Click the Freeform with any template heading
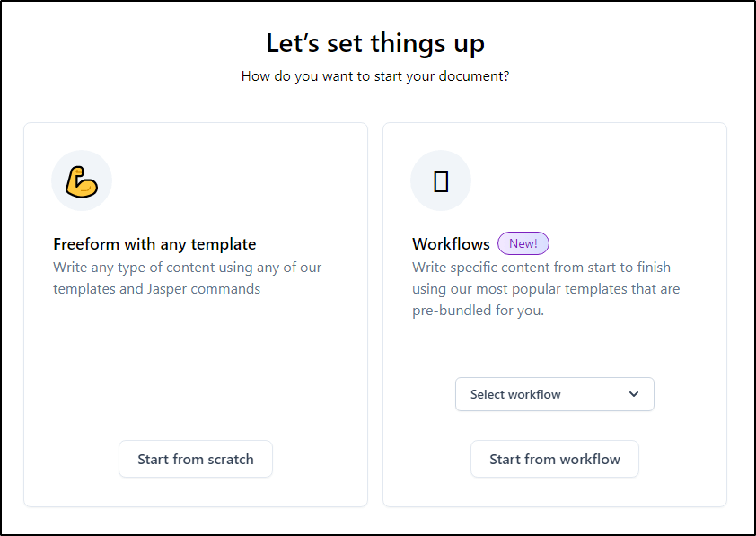The width and height of the screenshot is (756, 536). [154, 243]
